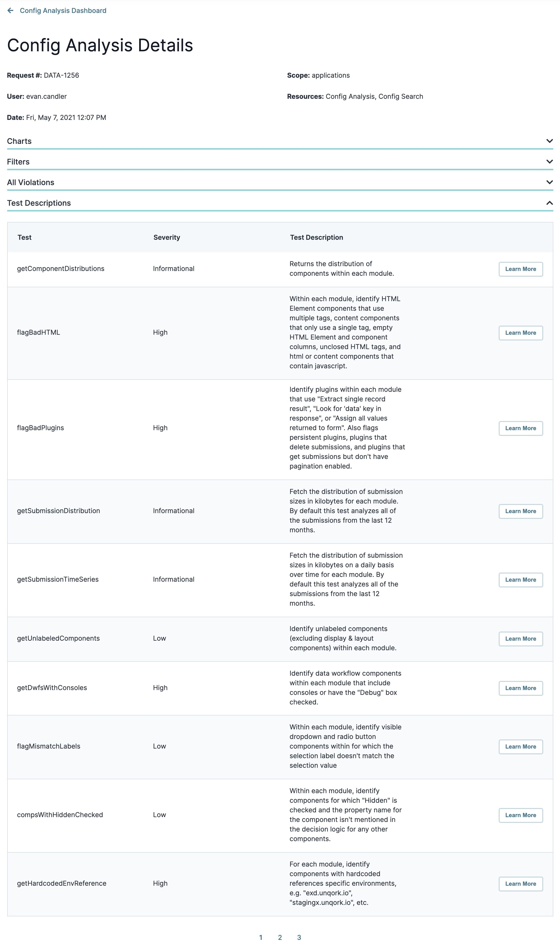The width and height of the screenshot is (560, 949).
Task: Click Learn More for getDwfsWithConsoles
Action: (520, 688)
